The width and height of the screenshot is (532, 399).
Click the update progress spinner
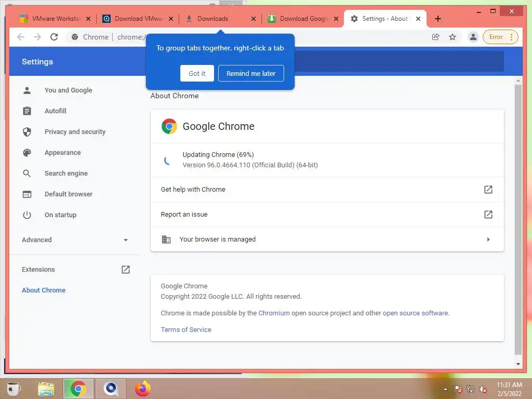(x=167, y=160)
